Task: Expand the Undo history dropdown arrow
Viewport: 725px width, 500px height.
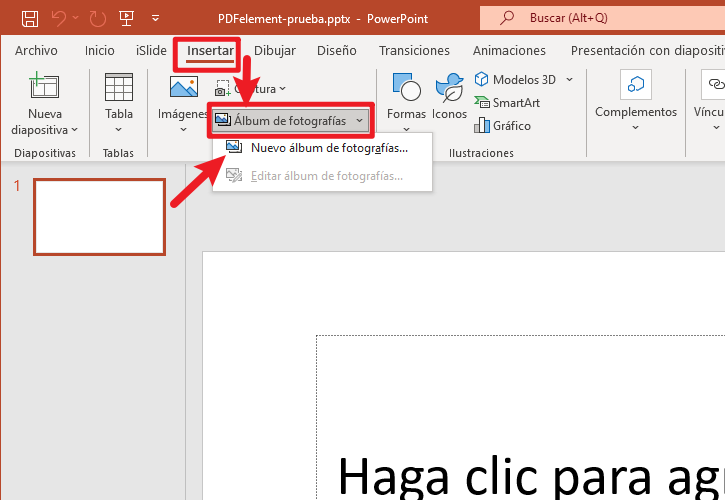Action: click(76, 18)
